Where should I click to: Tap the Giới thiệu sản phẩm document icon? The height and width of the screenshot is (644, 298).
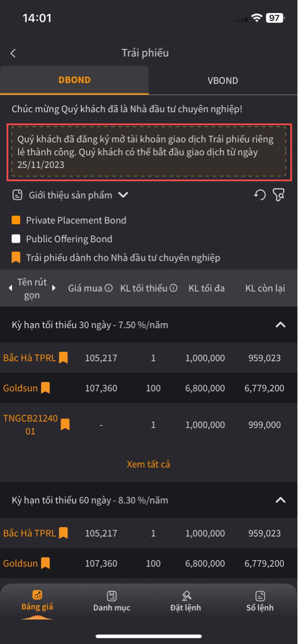coord(17,195)
